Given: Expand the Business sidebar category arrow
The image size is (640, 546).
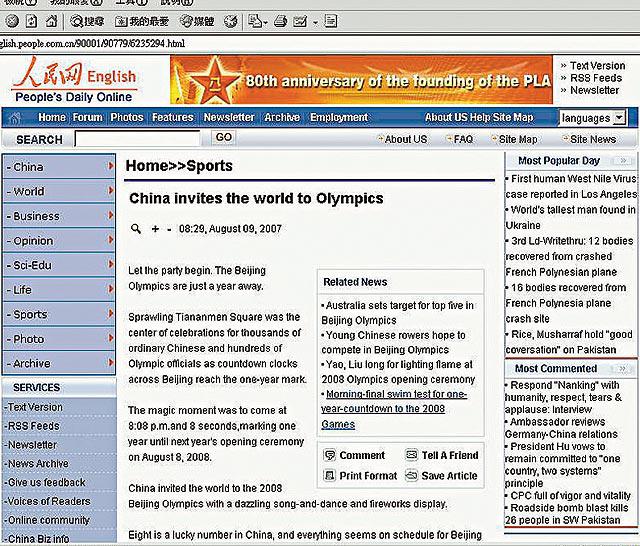Looking at the screenshot, I should (x=110, y=215).
